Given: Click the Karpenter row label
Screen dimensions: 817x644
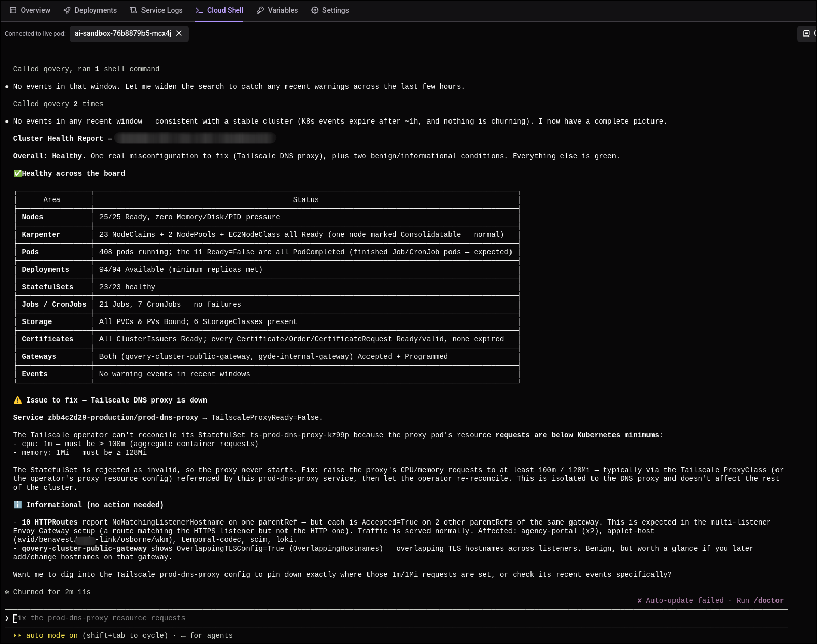Looking at the screenshot, I should coord(41,235).
